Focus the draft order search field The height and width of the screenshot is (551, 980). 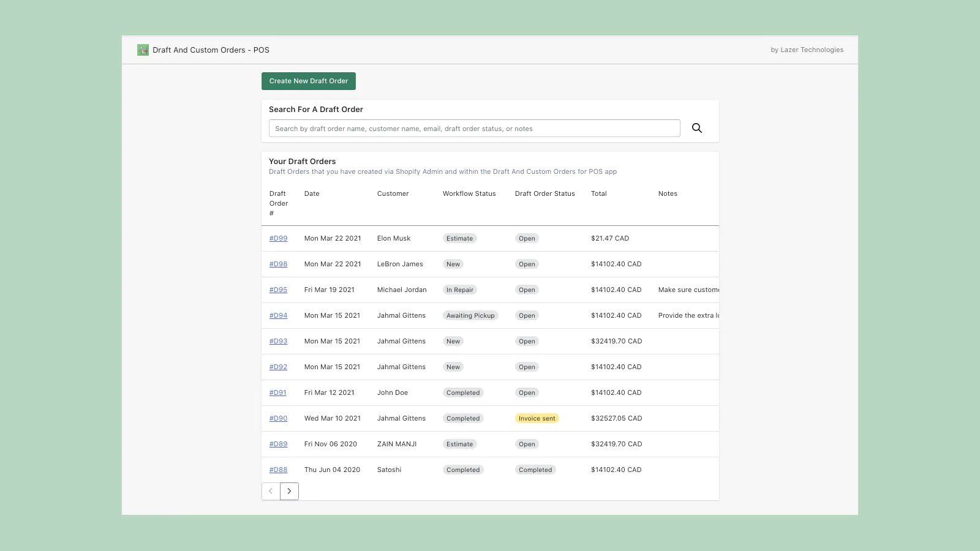(x=474, y=129)
